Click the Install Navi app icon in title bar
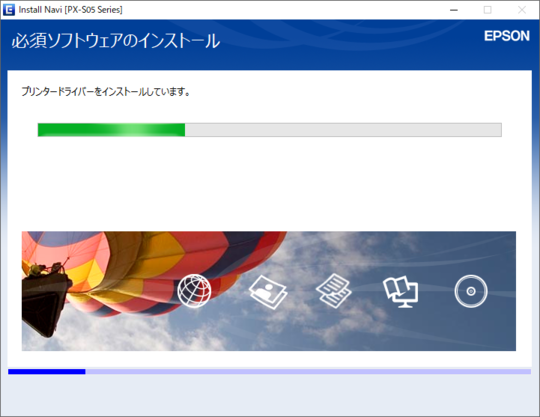 9,10
